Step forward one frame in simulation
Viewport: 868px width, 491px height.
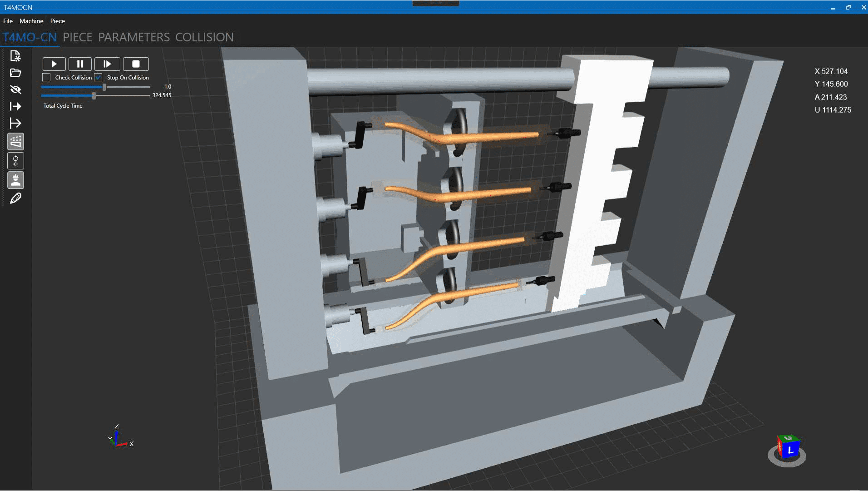pyautogui.click(x=107, y=64)
